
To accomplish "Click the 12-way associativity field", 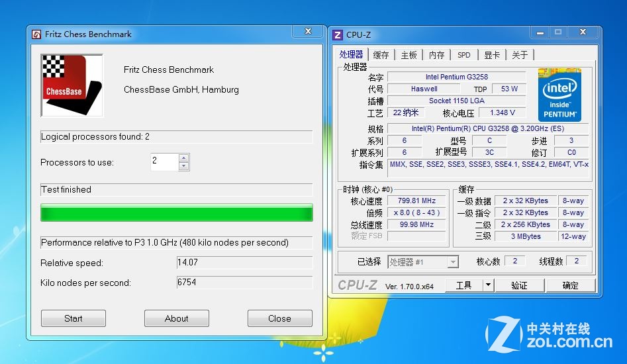I will point(573,236).
